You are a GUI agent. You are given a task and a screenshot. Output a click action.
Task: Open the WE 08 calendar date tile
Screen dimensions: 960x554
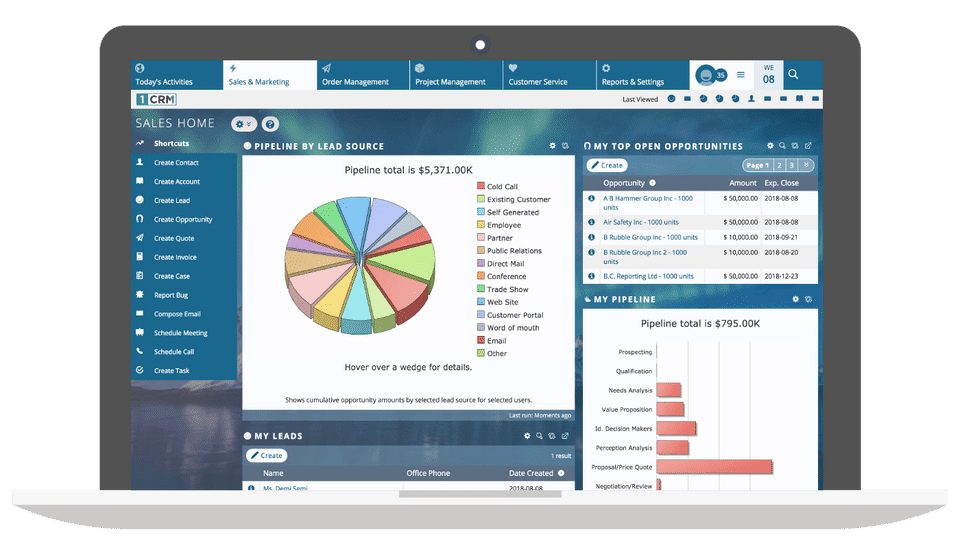pos(768,75)
